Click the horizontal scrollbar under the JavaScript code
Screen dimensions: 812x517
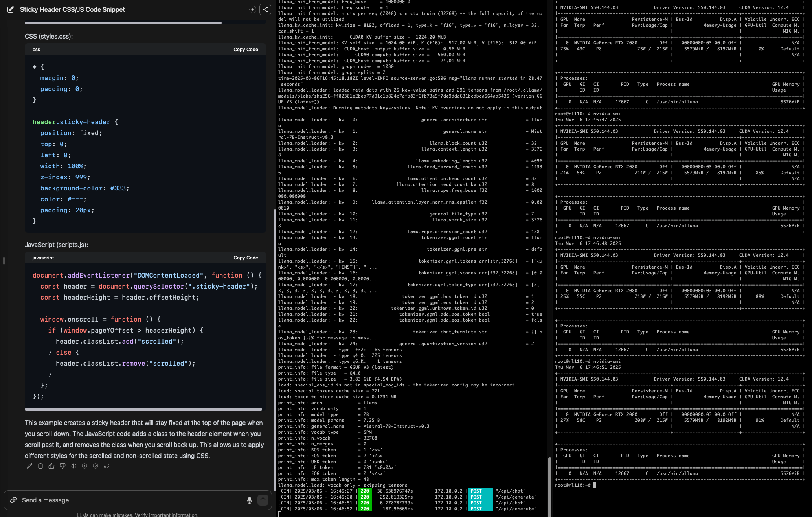144,409
